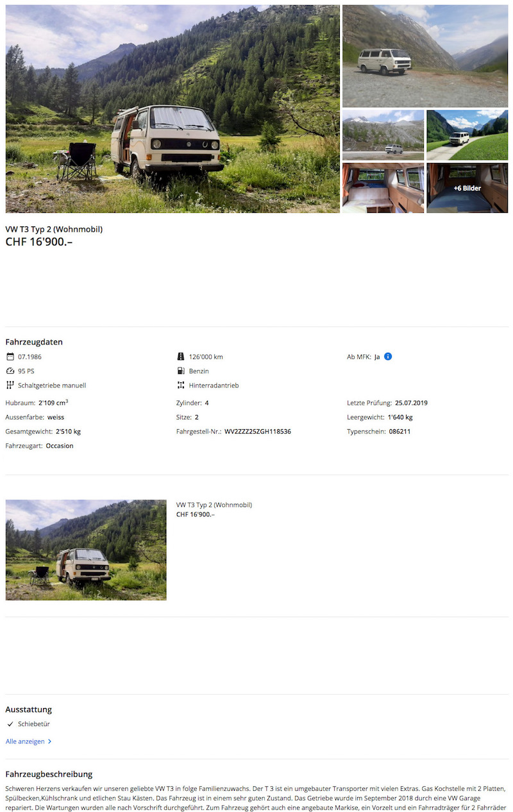Click the Fahrzeugbeschreibung heading
Image resolution: width=513 pixels, height=812 pixels.
pyautogui.click(x=49, y=774)
